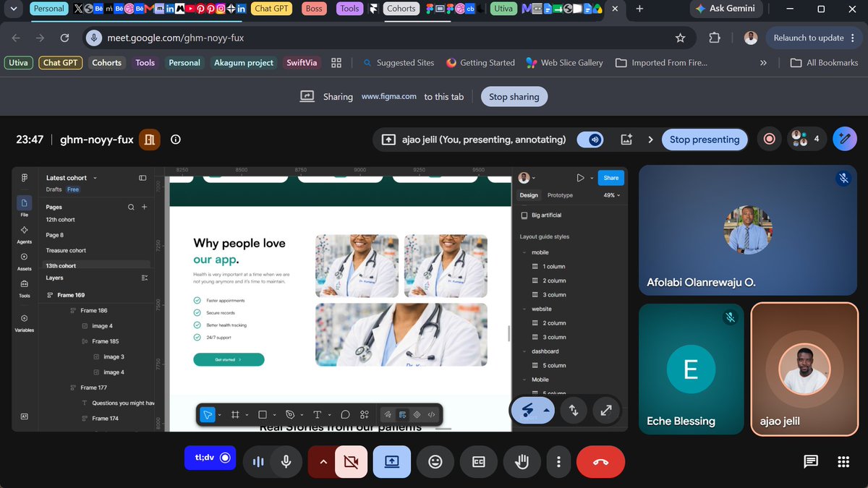Image resolution: width=868 pixels, height=488 pixels.
Task: Turn the camera on
Action: (352, 461)
